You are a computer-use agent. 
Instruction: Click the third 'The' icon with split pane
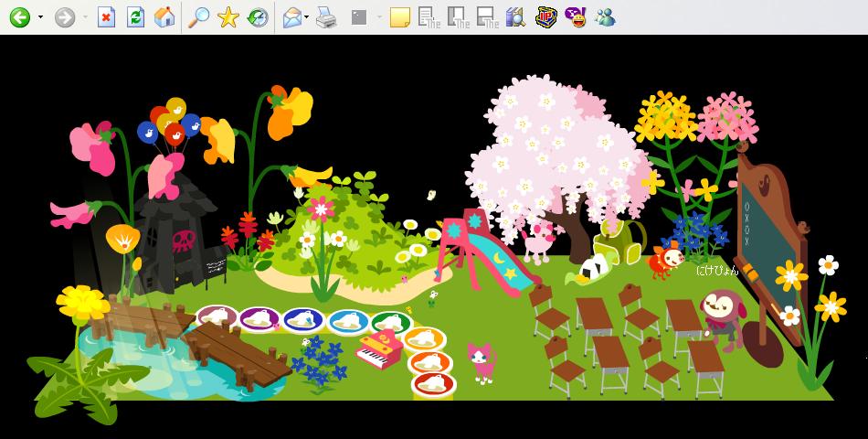point(488,17)
